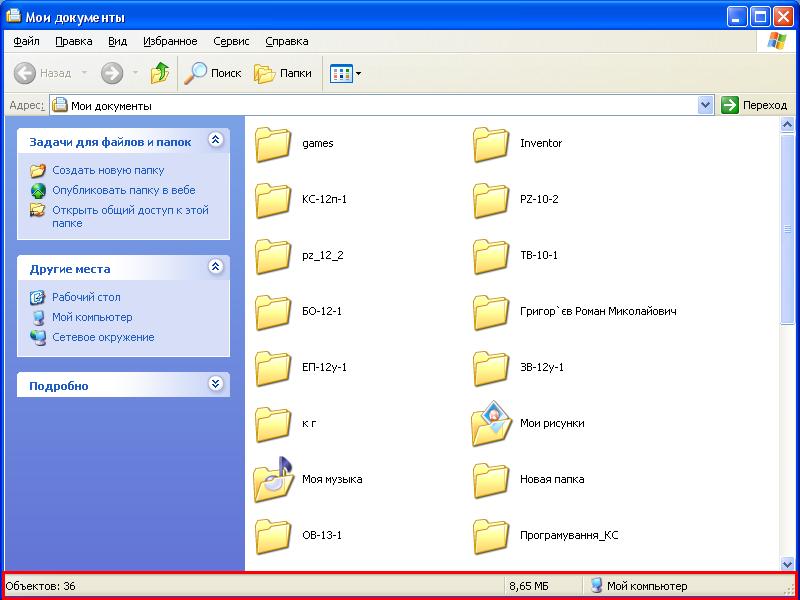
Task: Open the Правка menu
Action: [x=73, y=41]
